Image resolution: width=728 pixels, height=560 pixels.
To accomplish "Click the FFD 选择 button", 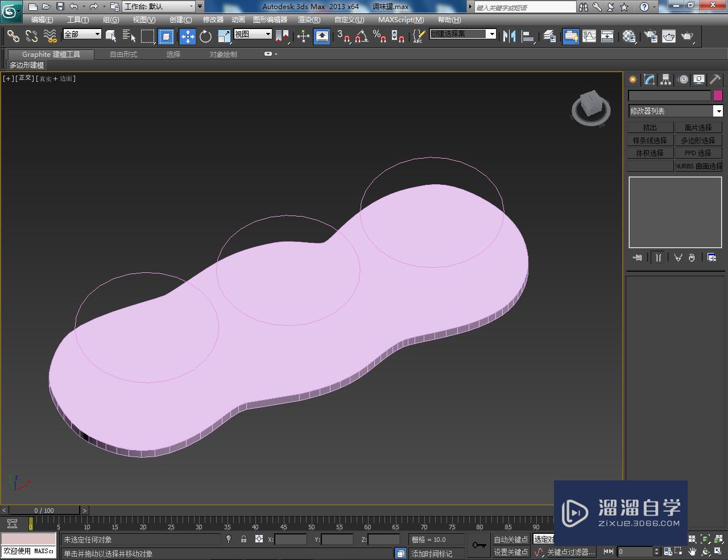I will 698,153.
